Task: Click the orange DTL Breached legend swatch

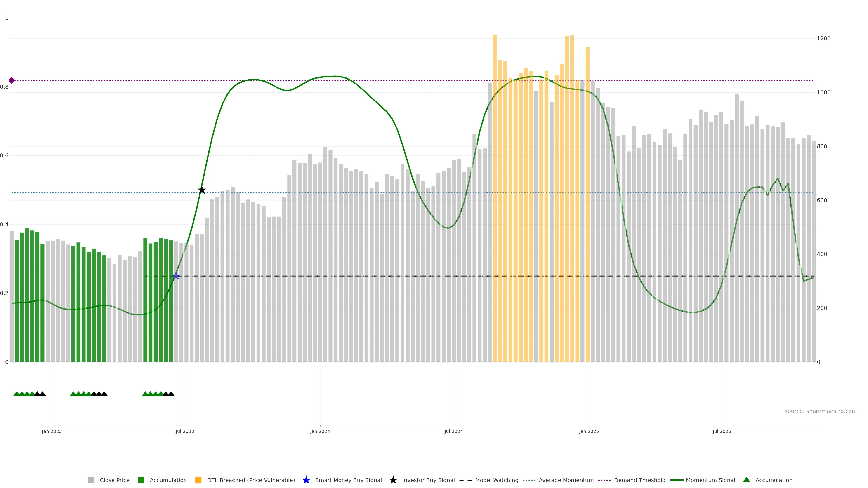Action: (x=198, y=480)
